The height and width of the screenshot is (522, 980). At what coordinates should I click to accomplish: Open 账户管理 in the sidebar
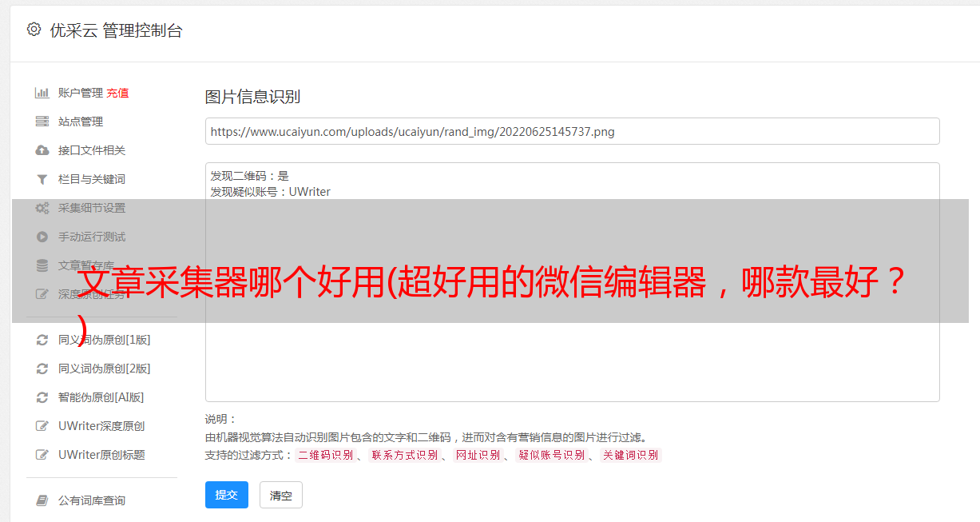tap(81, 93)
